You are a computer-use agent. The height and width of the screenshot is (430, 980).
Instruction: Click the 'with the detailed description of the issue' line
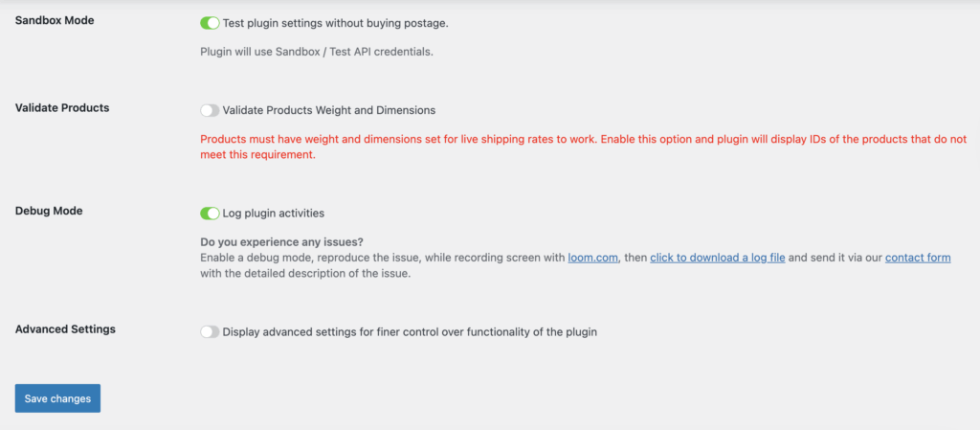pyautogui.click(x=306, y=274)
